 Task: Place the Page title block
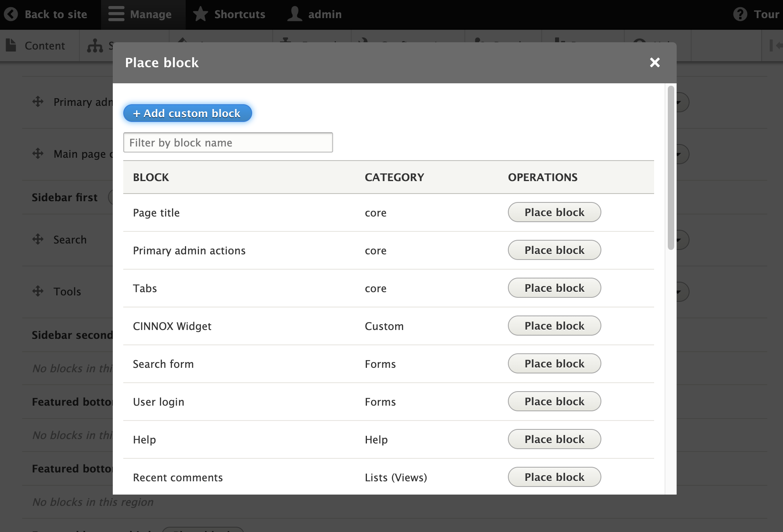coord(554,212)
